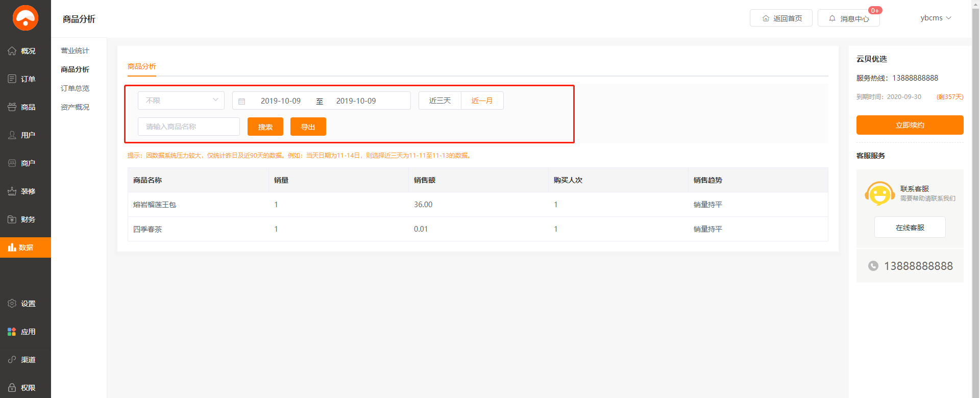This screenshot has height=398, width=980.
Task: Open the 订单 orders sidebar icon
Action: (x=12, y=79)
